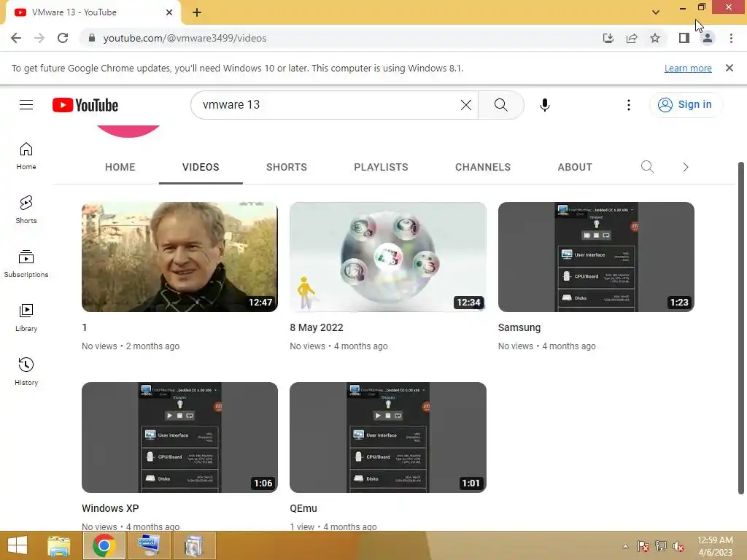
Task: Switch to the HOME channel tab
Action: tap(120, 167)
